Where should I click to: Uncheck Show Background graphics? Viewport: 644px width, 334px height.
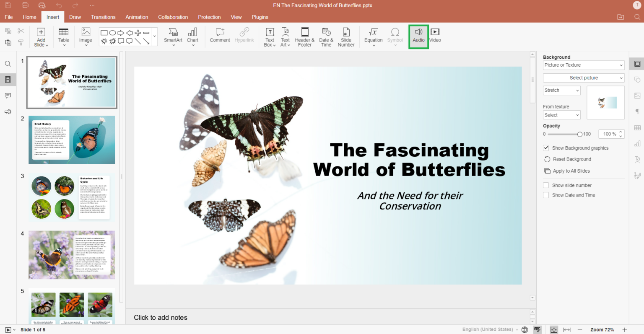(x=546, y=148)
